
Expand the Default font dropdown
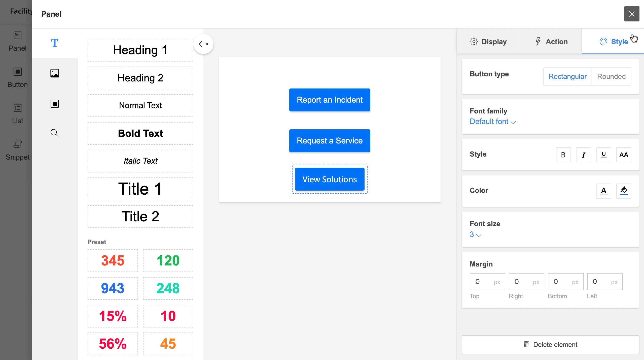[492, 122]
